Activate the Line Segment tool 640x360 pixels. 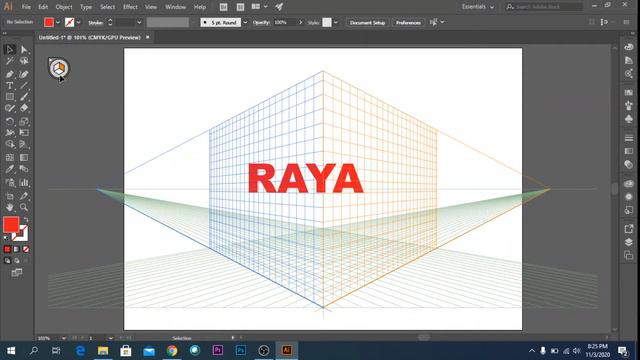pyautogui.click(x=24, y=86)
